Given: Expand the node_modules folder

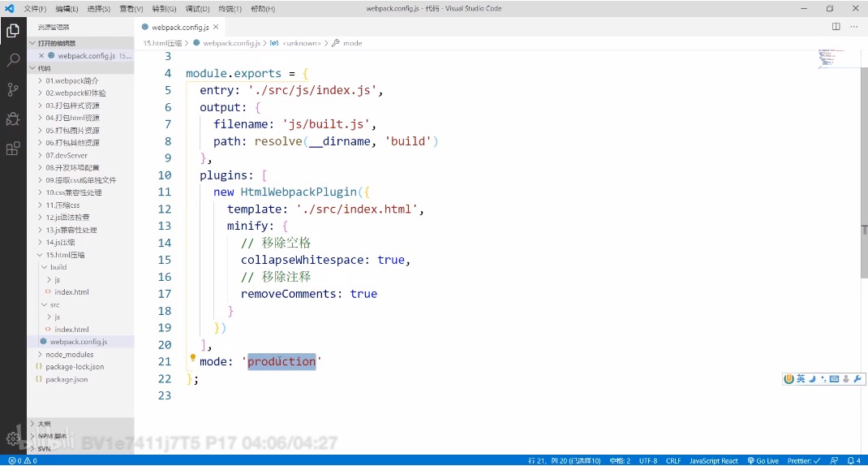Looking at the screenshot, I should (x=80, y=355).
